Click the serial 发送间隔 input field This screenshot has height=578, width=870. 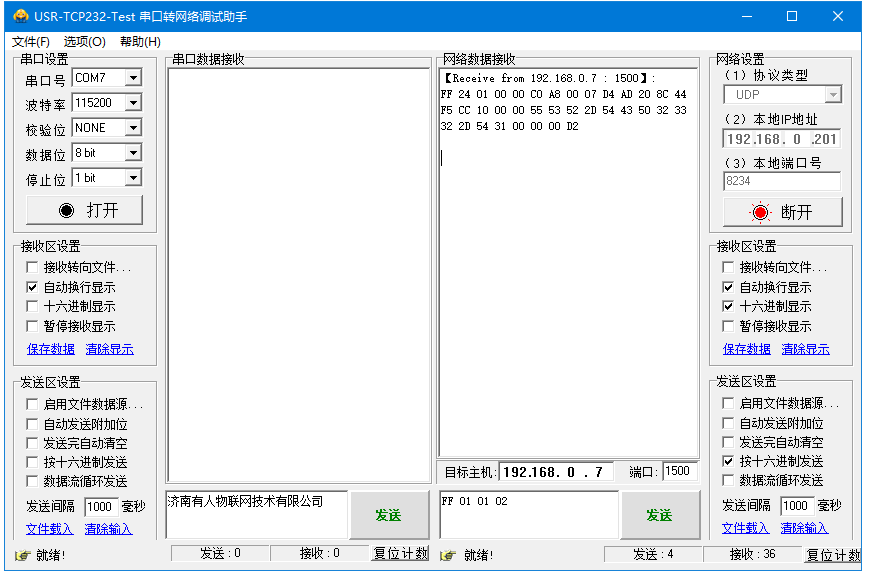(x=100, y=507)
